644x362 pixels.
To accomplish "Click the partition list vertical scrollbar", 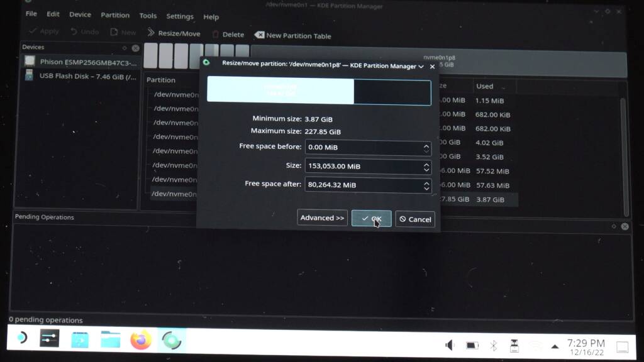I will click(x=625, y=156).
